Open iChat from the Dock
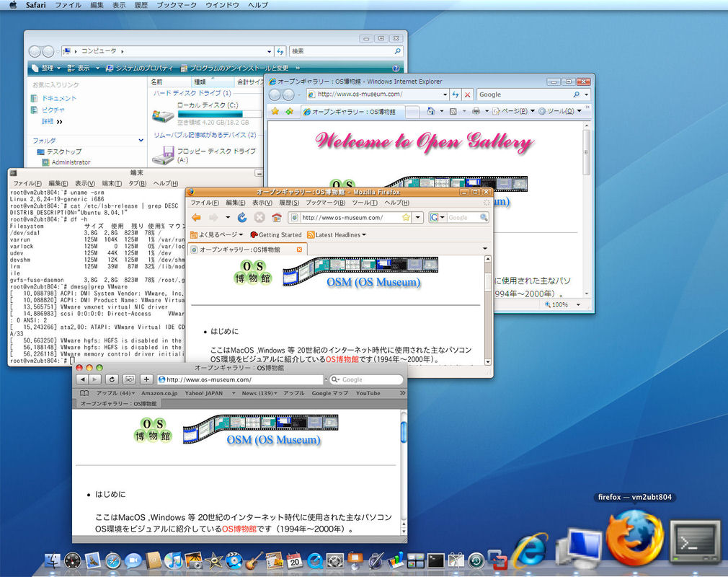This screenshot has width=728, height=577. tap(133, 560)
